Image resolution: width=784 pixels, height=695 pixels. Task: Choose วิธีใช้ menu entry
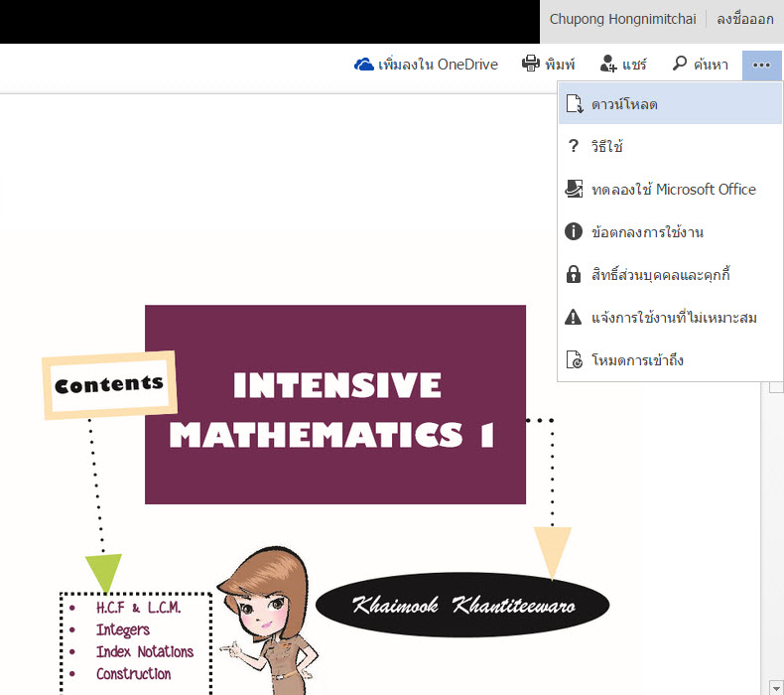pos(670,146)
